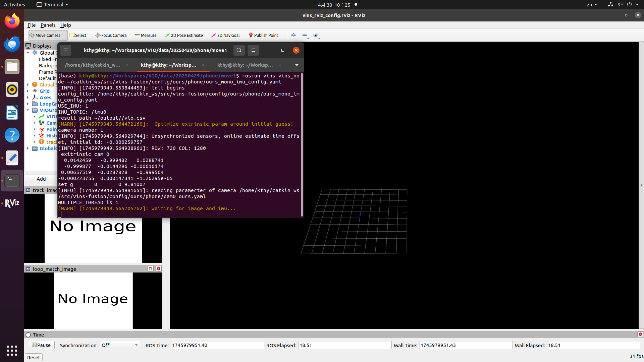Click the plus add-tool icon in toolbar

click(293, 35)
